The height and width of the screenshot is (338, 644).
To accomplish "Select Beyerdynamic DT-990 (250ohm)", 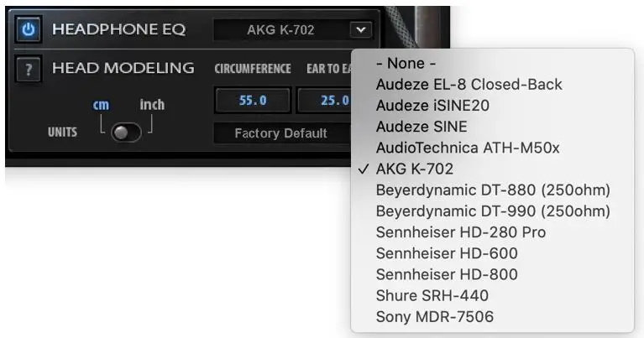I will [x=493, y=211].
